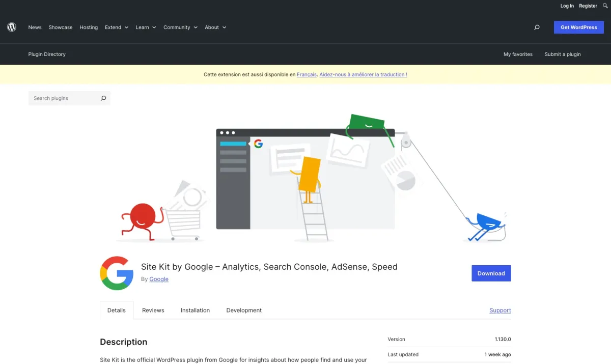Click the Get WordPress button
This screenshot has height=364, width=611.
point(579,27)
